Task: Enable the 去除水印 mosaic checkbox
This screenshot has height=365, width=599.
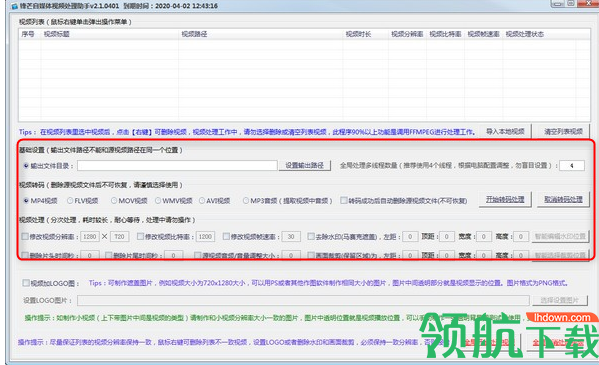Action: click(x=311, y=237)
